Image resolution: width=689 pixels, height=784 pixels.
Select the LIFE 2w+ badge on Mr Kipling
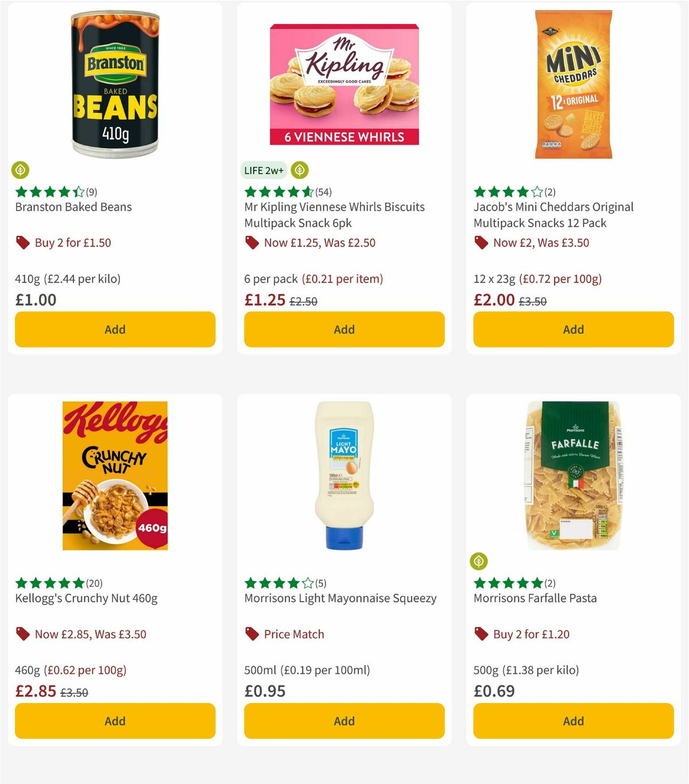pos(264,170)
